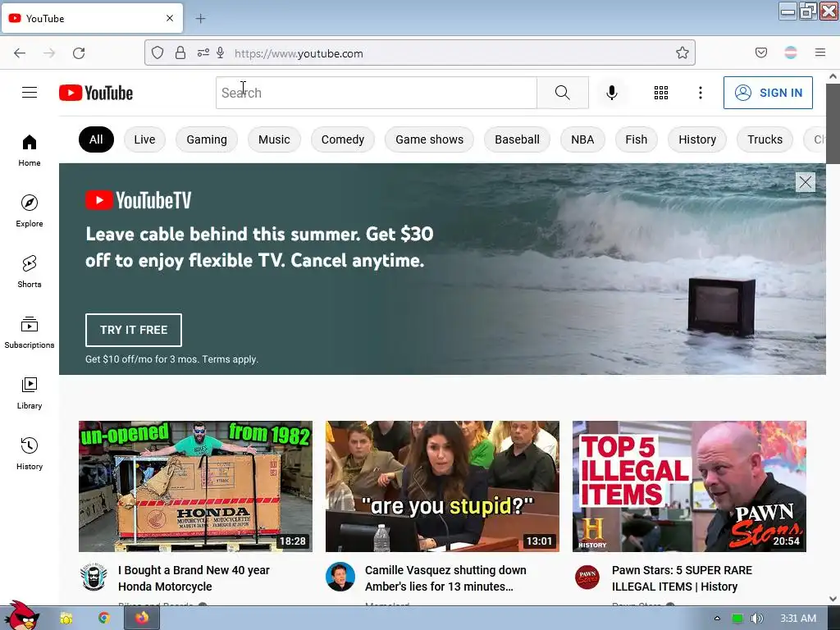Play the "are you stupid?" thumbnail video
The width and height of the screenshot is (840, 630).
pyautogui.click(x=442, y=486)
